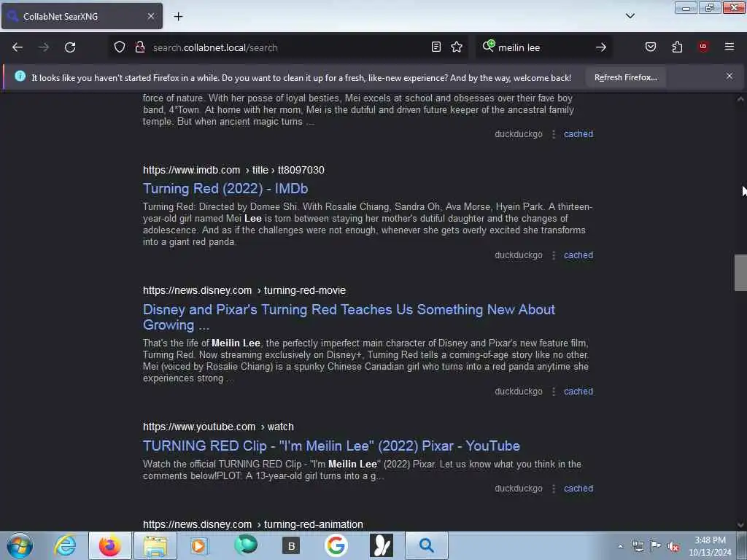Open the butterfly taskbar application

click(381, 545)
